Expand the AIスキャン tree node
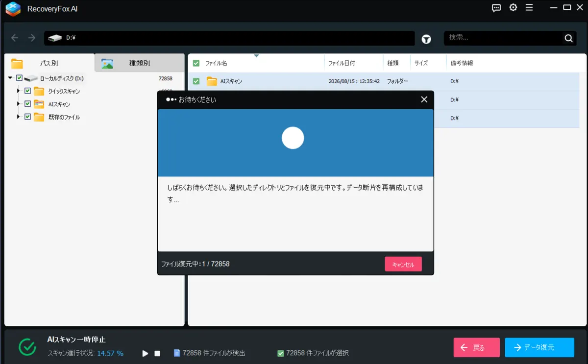Screen dimensions: 588x364 coord(19,104)
